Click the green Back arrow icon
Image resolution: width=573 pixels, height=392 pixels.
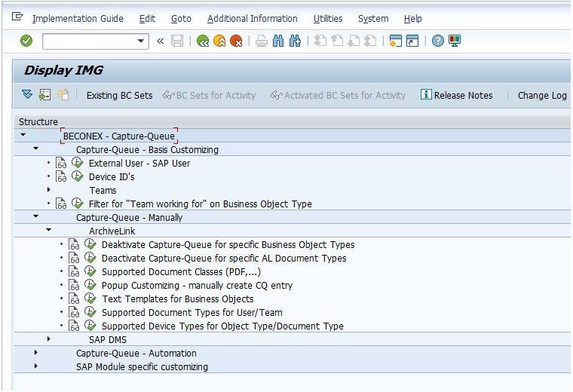(203, 41)
